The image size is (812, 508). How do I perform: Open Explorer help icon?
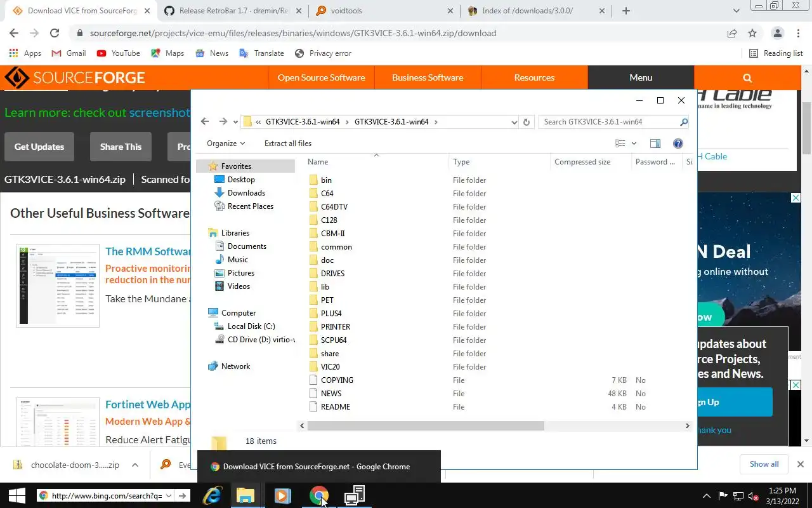pos(678,144)
